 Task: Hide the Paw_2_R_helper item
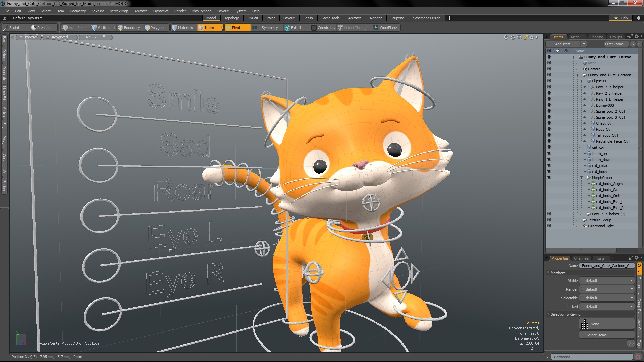tap(549, 87)
